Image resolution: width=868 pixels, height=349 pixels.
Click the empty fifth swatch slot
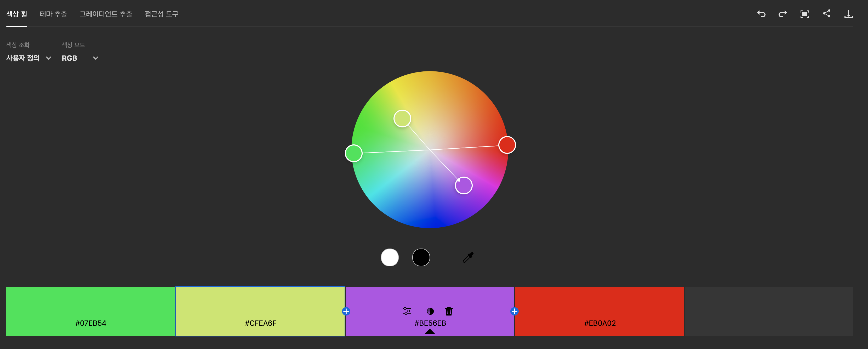pyautogui.click(x=769, y=311)
